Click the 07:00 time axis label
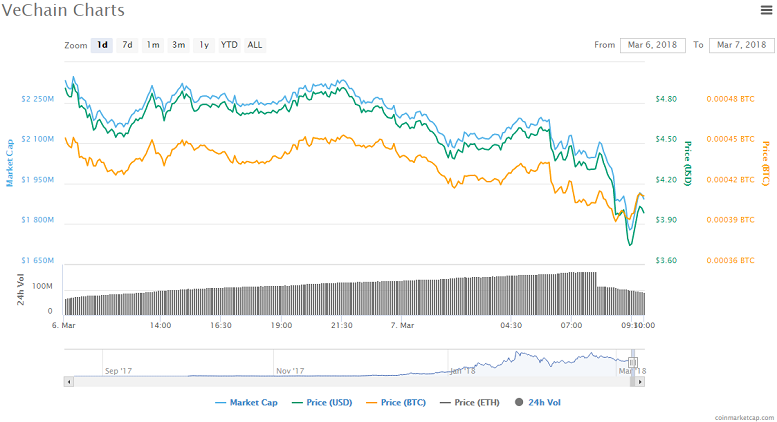The height and width of the screenshot is (422, 777). 571,325
